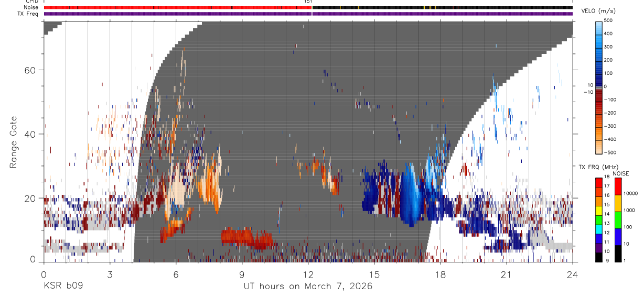644x297 pixels.
Task: Click the purple TX Freq bar at top
Action: [308, 14]
